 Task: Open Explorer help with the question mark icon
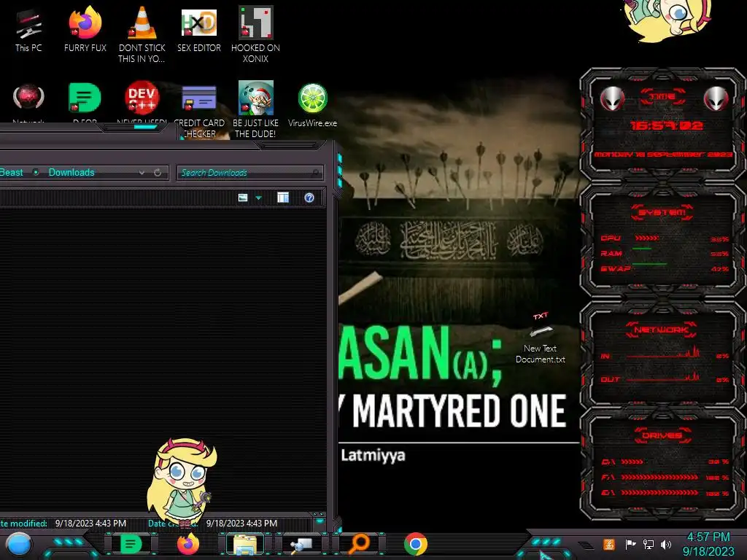tap(309, 198)
